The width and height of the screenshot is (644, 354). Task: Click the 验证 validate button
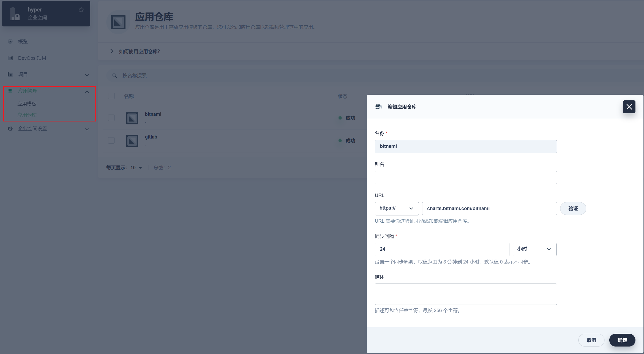573,209
